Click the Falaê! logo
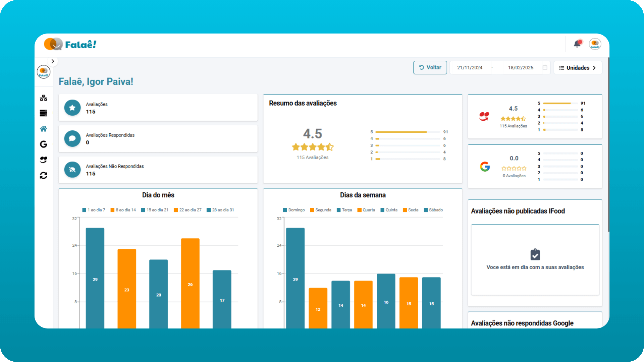 [x=70, y=44]
